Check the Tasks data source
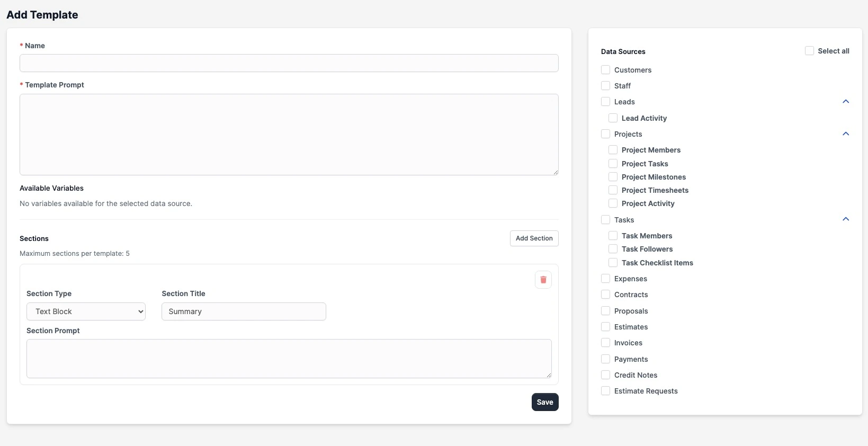The image size is (868, 446). 606,220
